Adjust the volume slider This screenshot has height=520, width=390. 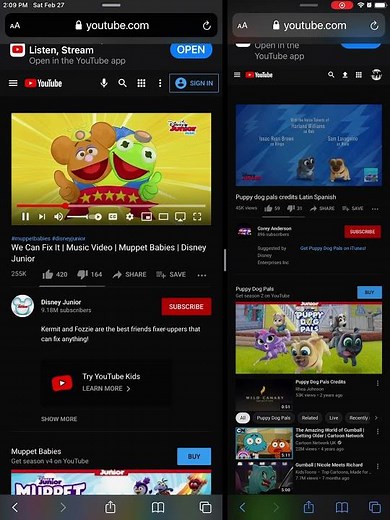[77, 217]
